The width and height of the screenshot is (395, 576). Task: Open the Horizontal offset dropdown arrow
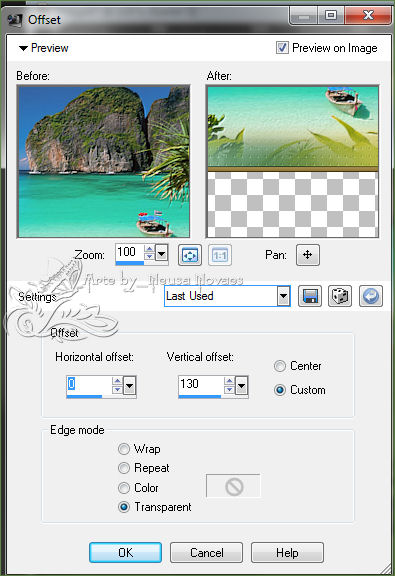[x=130, y=386]
